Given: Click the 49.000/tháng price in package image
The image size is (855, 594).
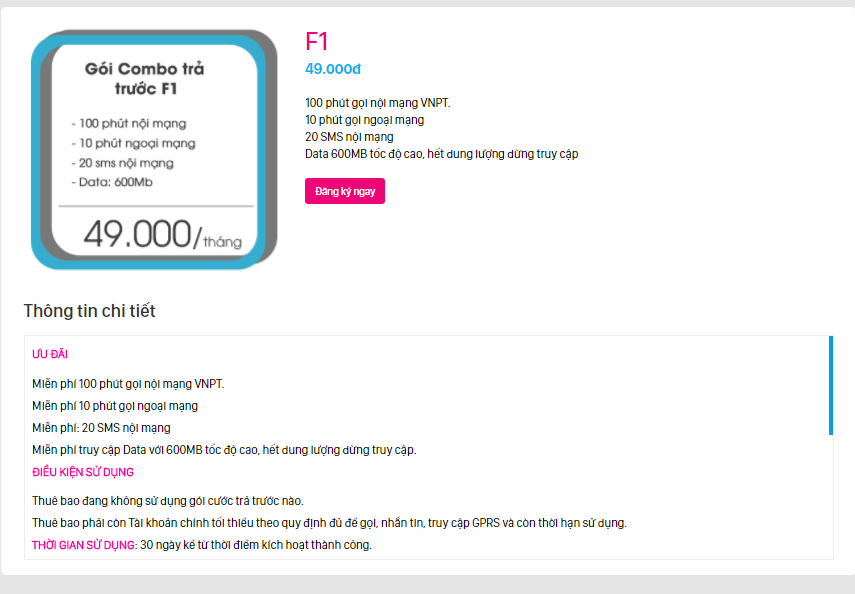Looking at the screenshot, I should (162, 235).
